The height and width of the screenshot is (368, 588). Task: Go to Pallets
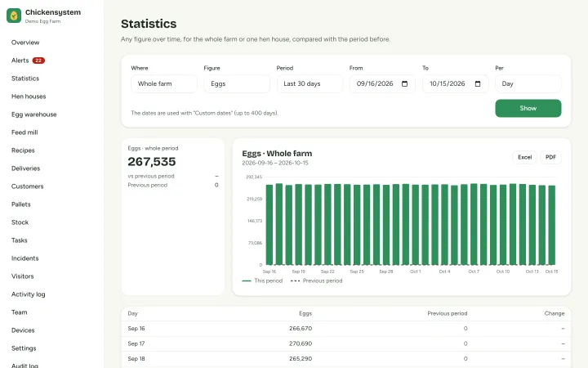[x=20, y=204]
